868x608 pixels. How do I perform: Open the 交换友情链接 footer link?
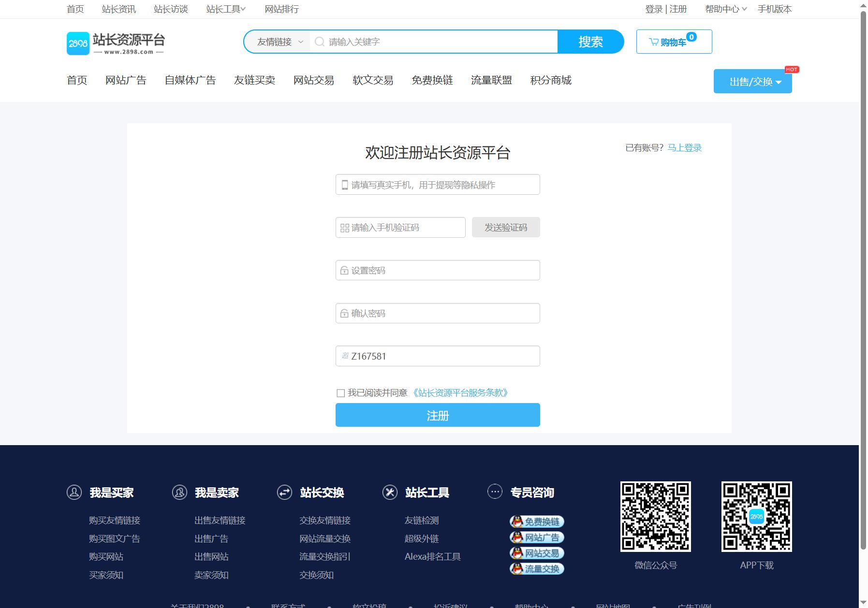click(325, 521)
